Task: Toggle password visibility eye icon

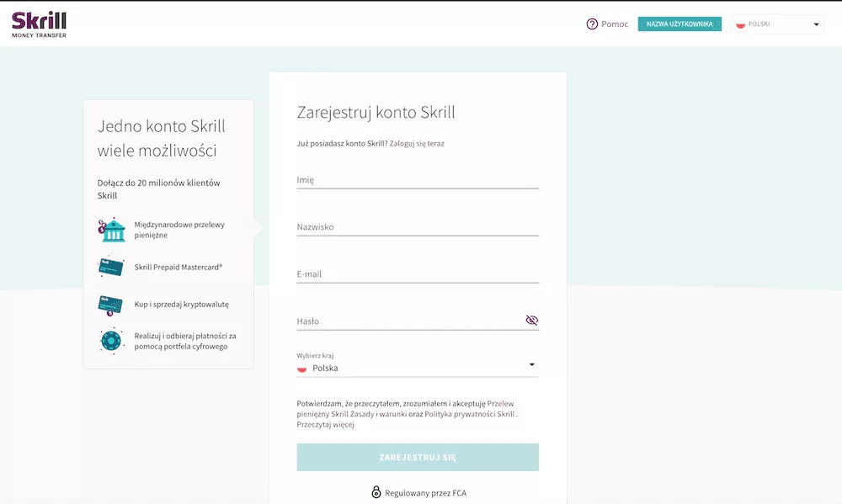Action: [531, 321]
